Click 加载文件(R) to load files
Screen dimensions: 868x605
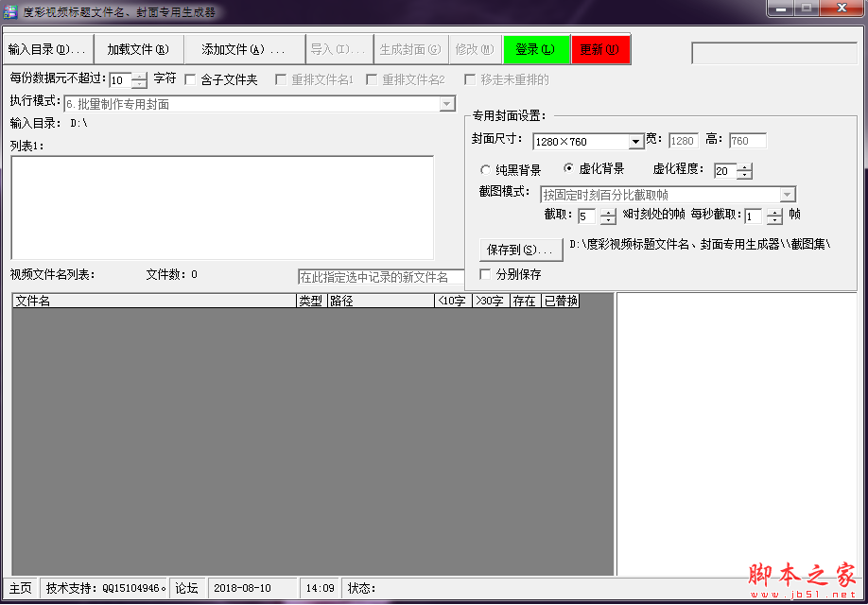click(138, 49)
